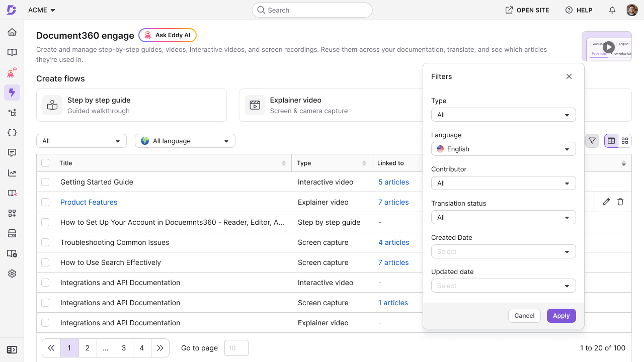
Task: Open the notifications bell
Action: point(612,10)
